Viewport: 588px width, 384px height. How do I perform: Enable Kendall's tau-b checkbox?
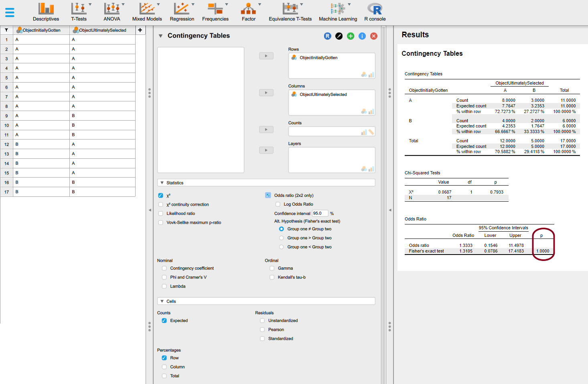tap(272, 277)
